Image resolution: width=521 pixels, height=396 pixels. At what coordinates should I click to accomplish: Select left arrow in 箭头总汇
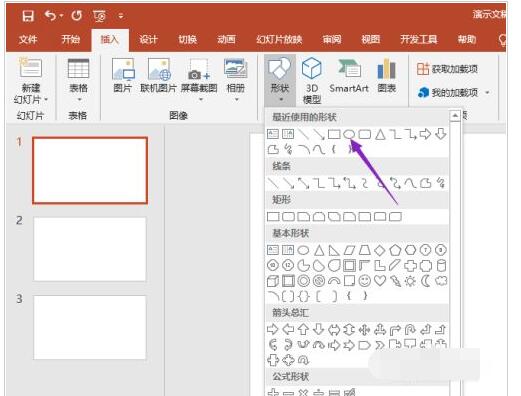(288, 330)
